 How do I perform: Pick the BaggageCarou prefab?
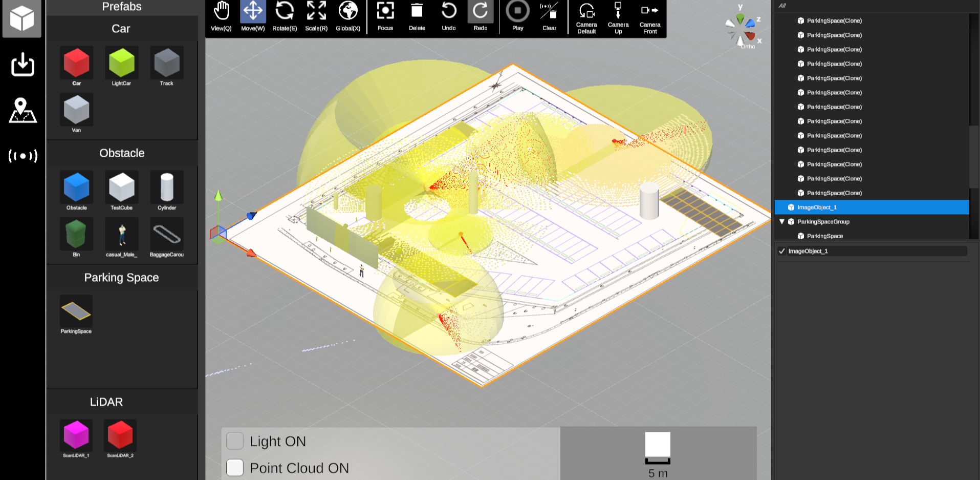(x=166, y=234)
